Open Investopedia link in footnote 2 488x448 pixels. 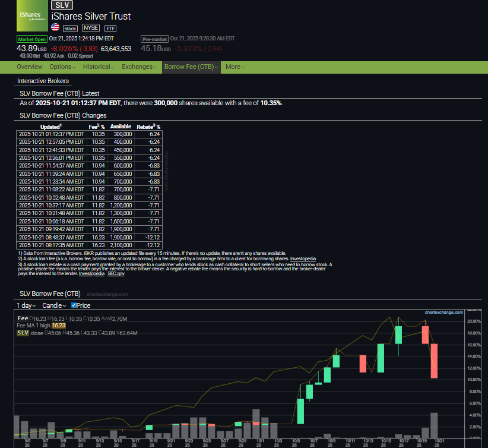coord(303,258)
